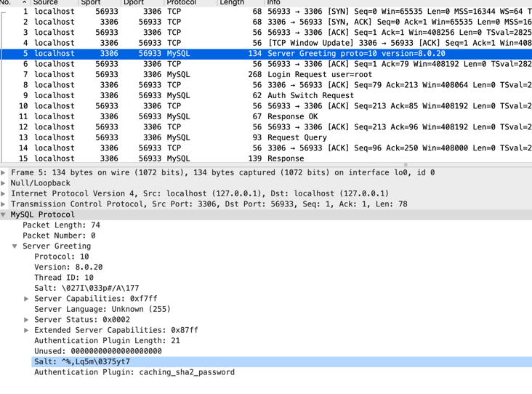Sort by the Protocol column header
Image resolution: width=532 pixels, height=394 pixels.
[190, 2]
